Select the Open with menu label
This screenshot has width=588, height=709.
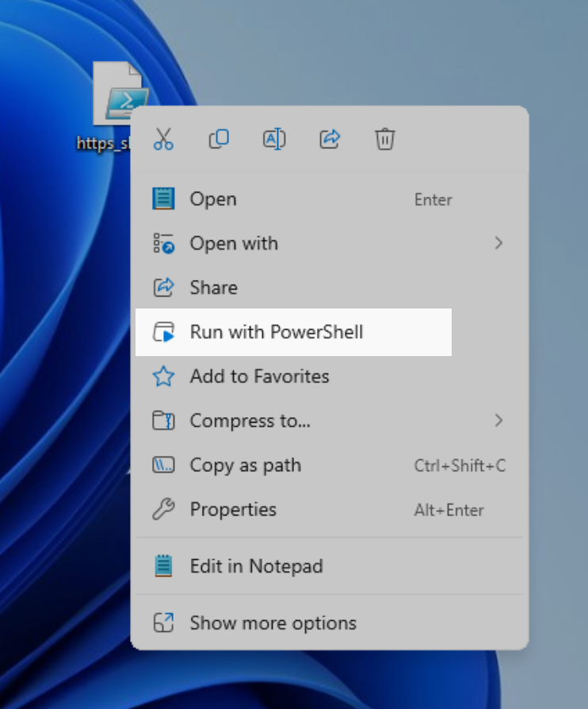pyautogui.click(x=234, y=243)
